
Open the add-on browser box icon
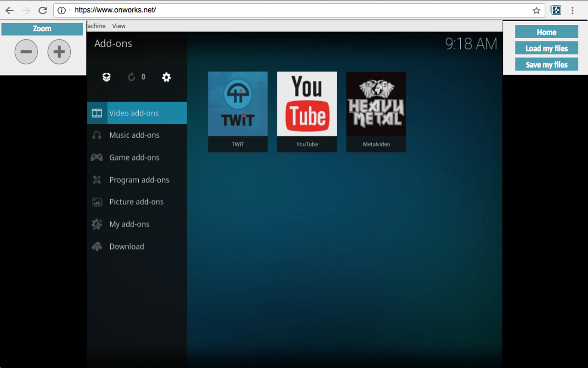click(x=107, y=77)
